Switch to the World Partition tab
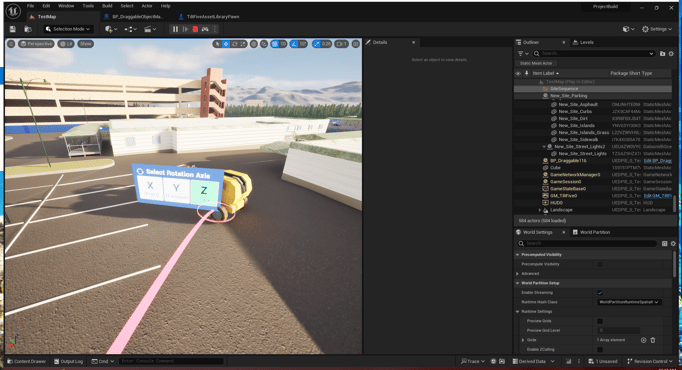Image resolution: width=682 pixels, height=370 pixels. click(591, 232)
